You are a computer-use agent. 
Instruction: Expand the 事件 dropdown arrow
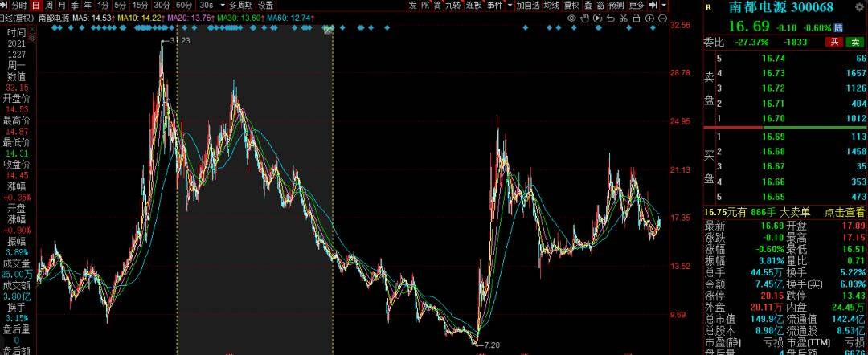510,5
